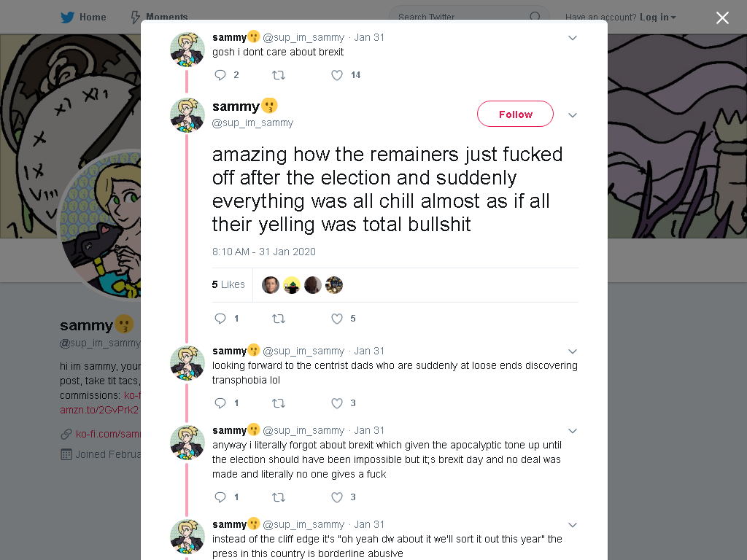The height and width of the screenshot is (560, 747).
Task: Open the Home tab with the Twitter bird
Action: pyautogui.click(x=83, y=17)
